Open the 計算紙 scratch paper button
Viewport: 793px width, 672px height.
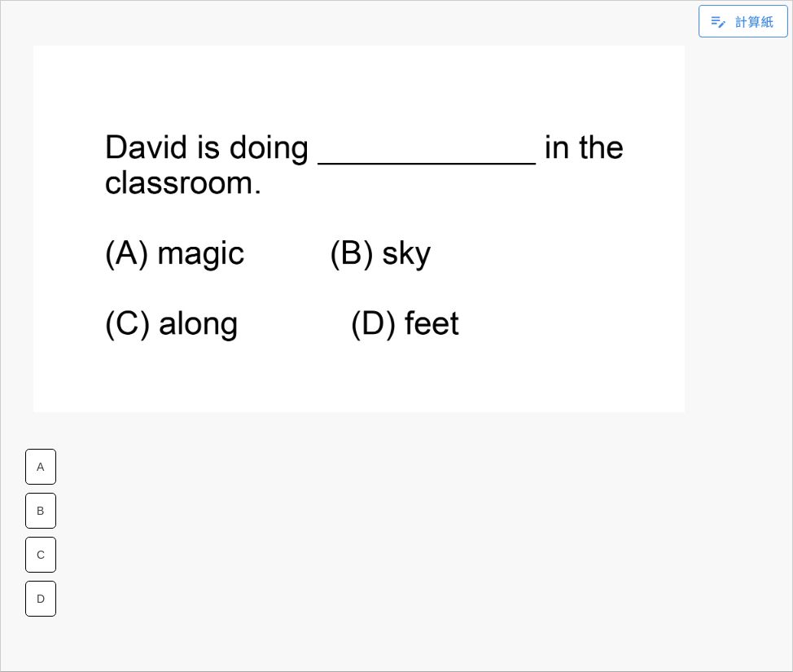tap(743, 21)
